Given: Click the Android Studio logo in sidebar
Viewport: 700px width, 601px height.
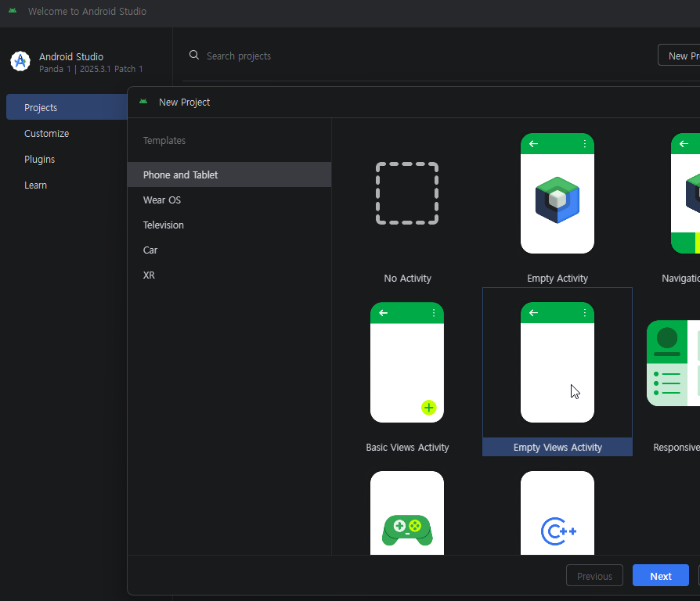Looking at the screenshot, I should click(x=20, y=62).
